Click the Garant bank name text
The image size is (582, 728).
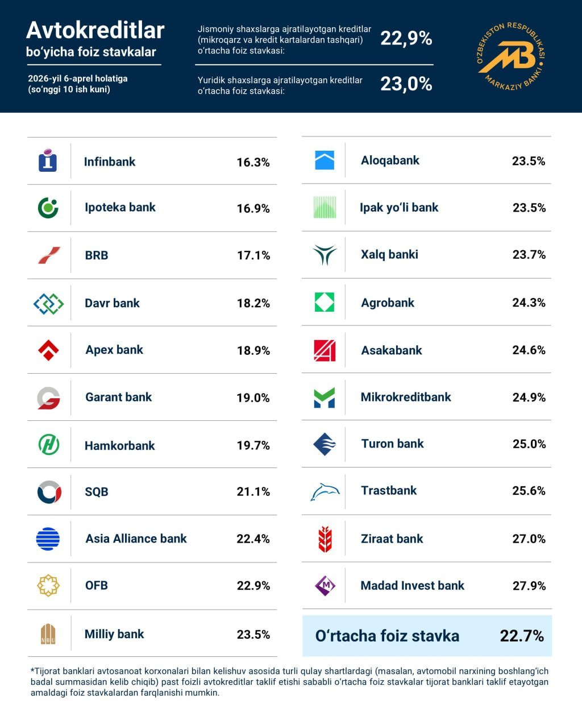coord(118,397)
